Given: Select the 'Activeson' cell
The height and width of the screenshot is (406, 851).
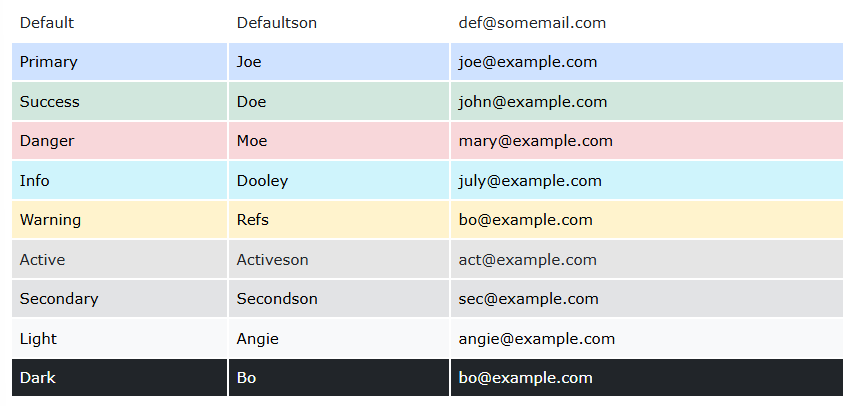Looking at the screenshot, I should [x=339, y=259].
